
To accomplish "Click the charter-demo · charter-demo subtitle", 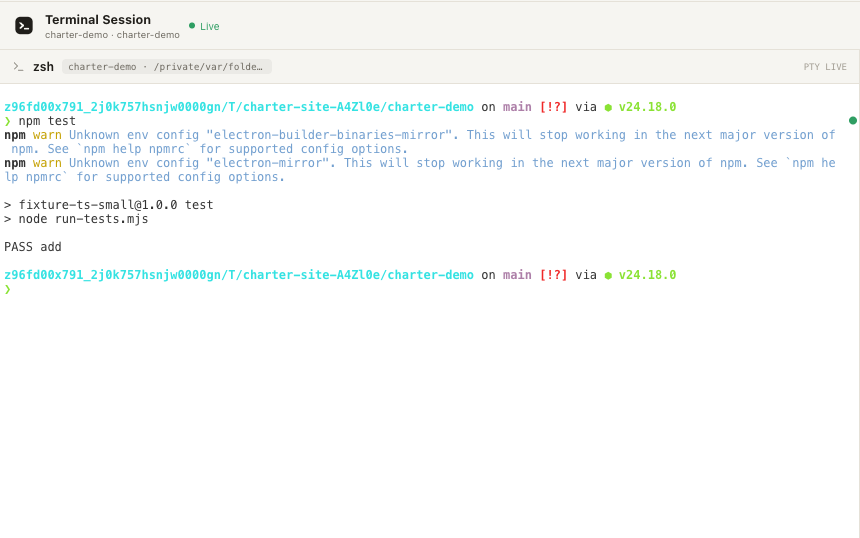I will (112, 35).
